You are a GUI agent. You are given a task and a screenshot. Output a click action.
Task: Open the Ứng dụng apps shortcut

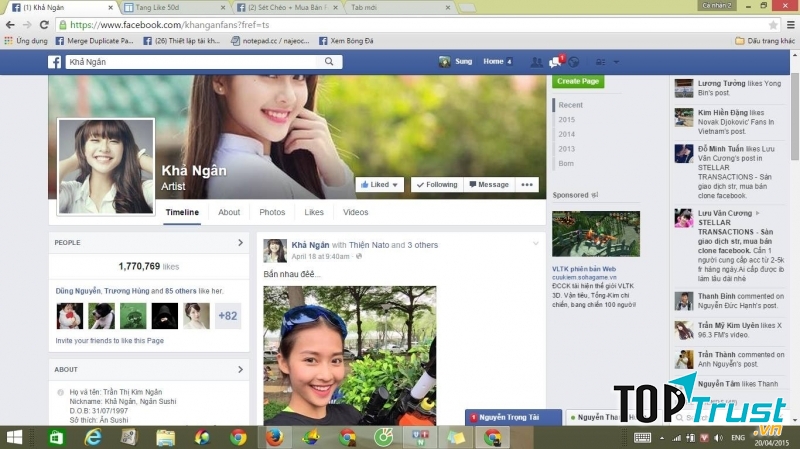(x=26, y=41)
